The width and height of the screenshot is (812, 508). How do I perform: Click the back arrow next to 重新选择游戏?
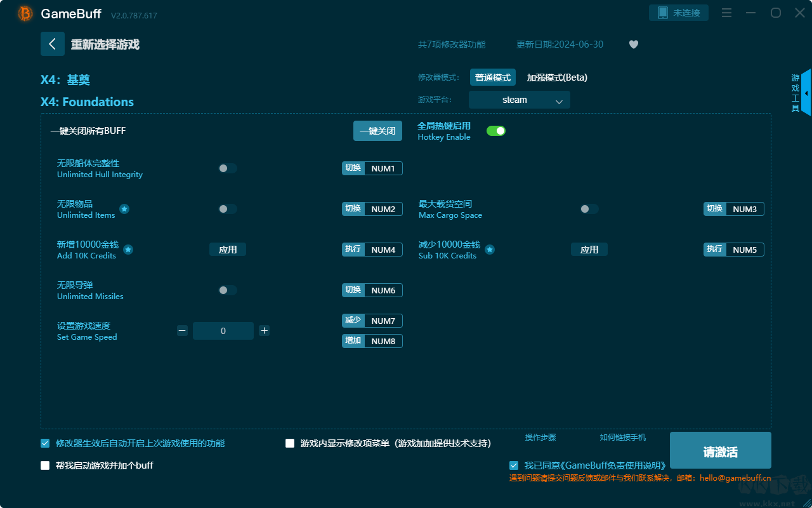click(53, 43)
